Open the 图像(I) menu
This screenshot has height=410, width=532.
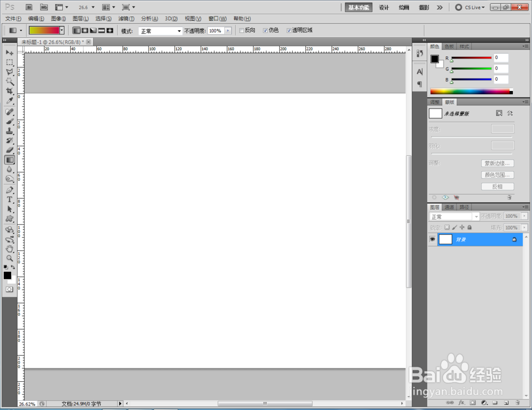click(x=59, y=19)
